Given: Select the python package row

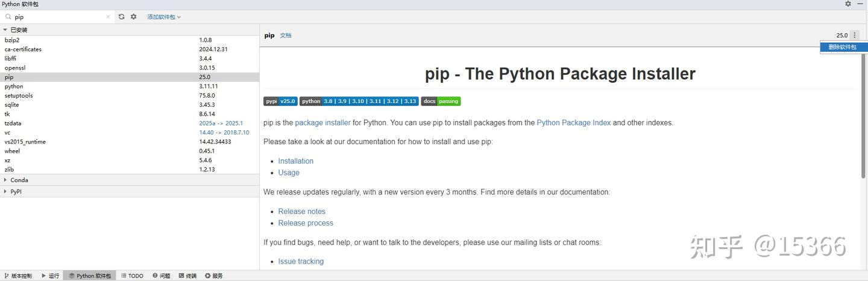Looking at the screenshot, I should coord(130,86).
